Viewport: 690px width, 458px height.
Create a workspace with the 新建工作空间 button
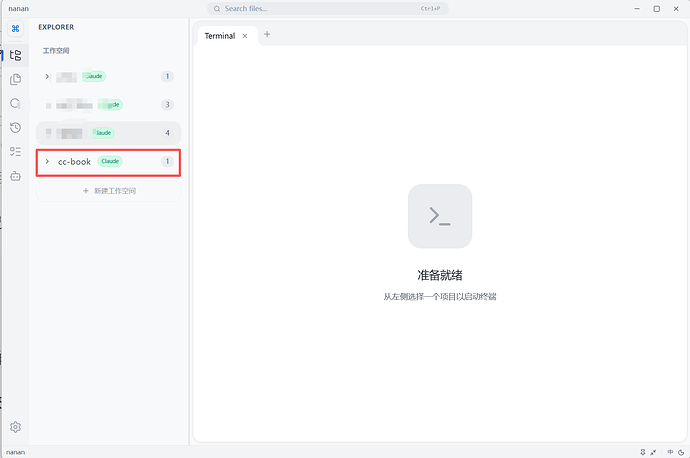(109, 191)
